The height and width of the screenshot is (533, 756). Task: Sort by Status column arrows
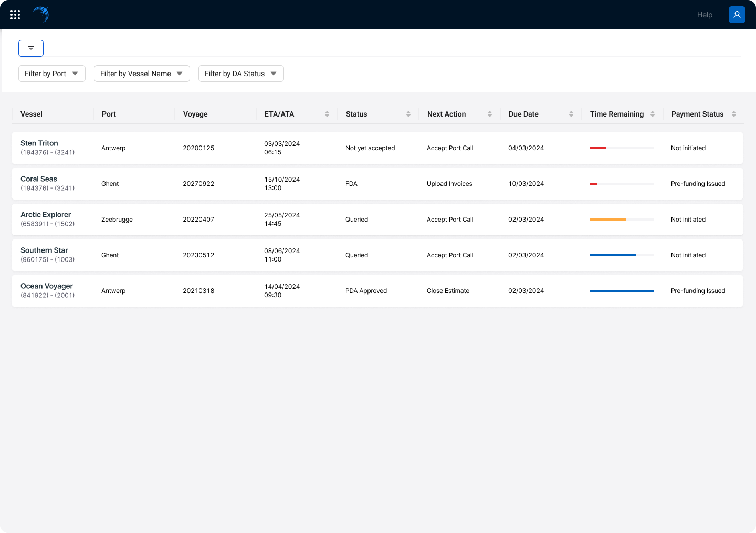[x=408, y=114]
